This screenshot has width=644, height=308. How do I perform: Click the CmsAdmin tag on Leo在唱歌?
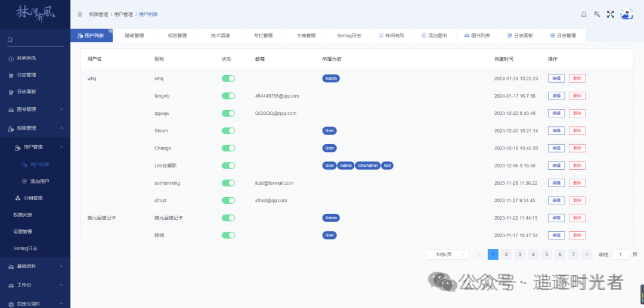pos(367,166)
